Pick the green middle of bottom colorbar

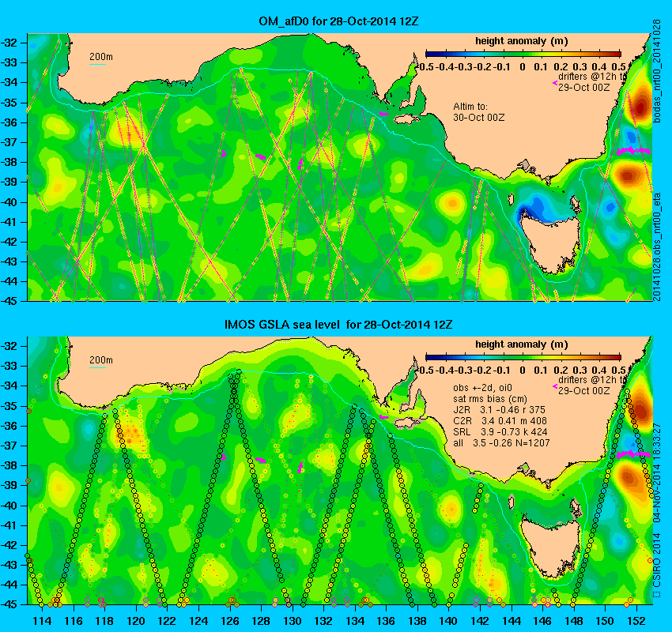[x=523, y=357]
